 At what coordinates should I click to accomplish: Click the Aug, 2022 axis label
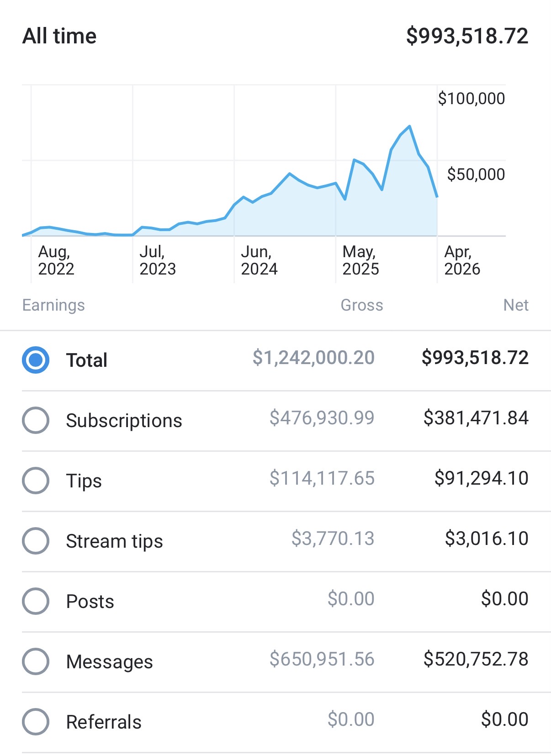(x=56, y=260)
